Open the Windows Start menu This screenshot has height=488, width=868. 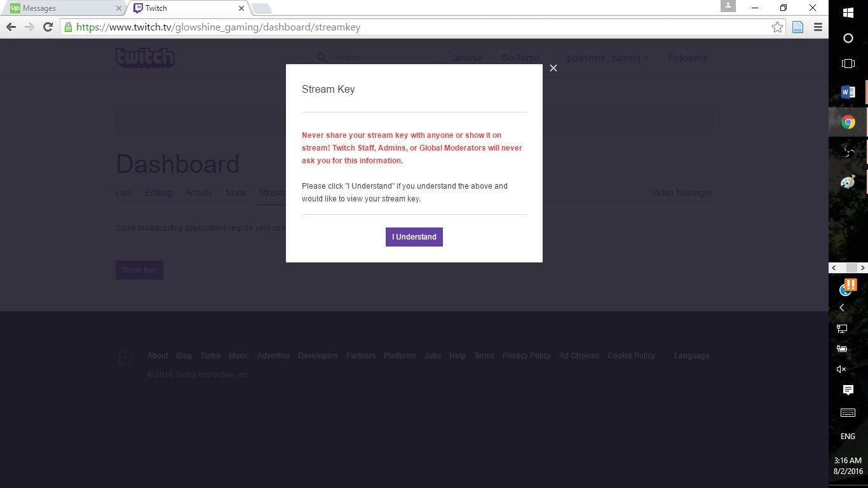(x=848, y=13)
